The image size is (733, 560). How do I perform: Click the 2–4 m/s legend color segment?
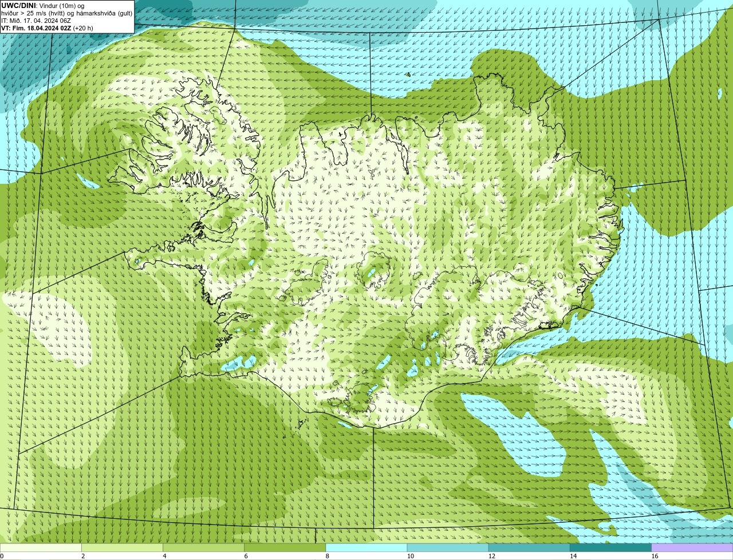122,548
